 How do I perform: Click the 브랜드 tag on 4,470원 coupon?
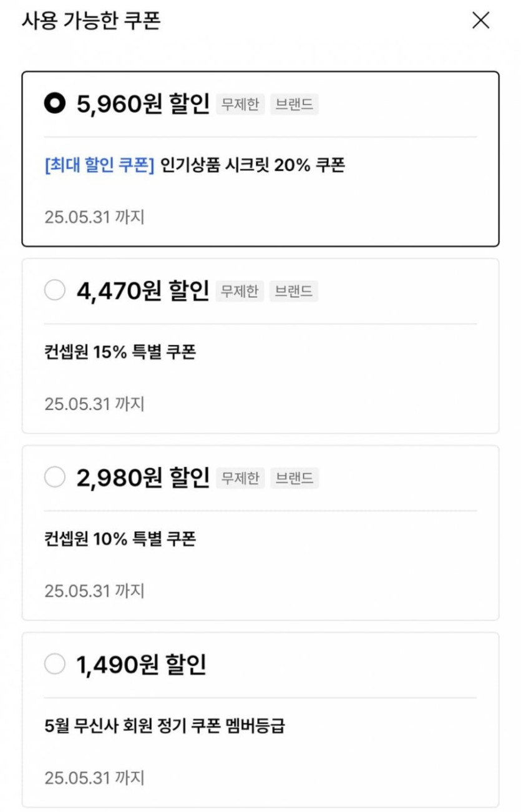pyautogui.click(x=294, y=291)
